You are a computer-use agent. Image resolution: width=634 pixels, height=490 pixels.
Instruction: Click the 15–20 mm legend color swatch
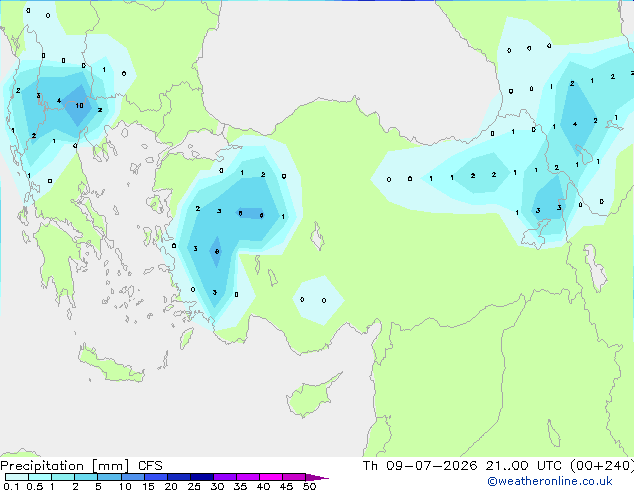156,477
